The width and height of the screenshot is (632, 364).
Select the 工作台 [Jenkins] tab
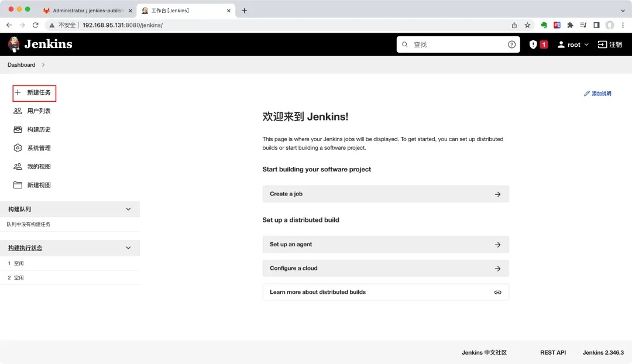pyautogui.click(x=186, y=11)
